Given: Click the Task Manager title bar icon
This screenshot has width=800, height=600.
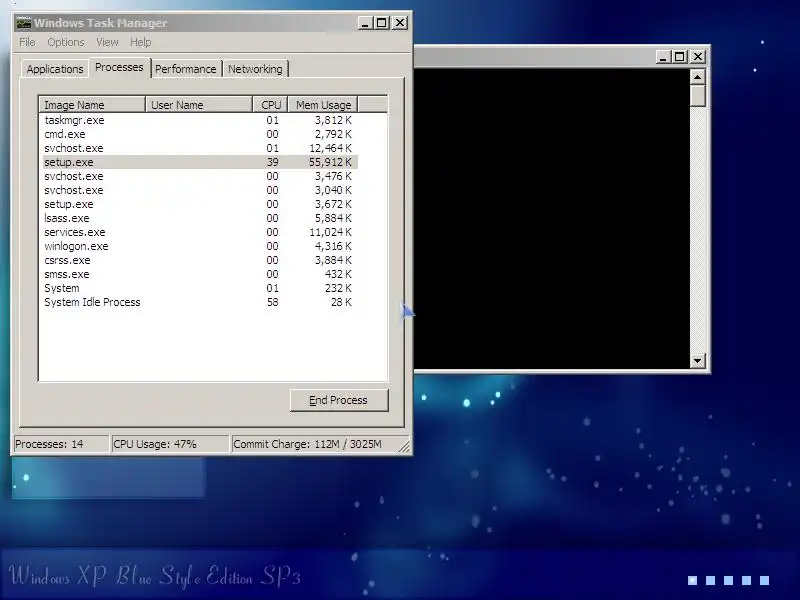Looking at the screenshot, I should (23, 23).
